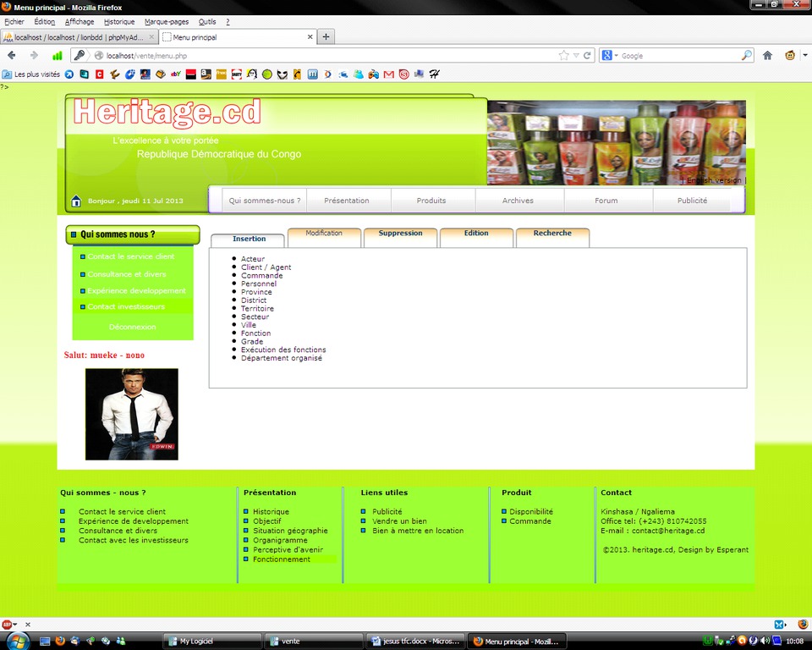Reload the page with the refresh icon

(587, 56)
